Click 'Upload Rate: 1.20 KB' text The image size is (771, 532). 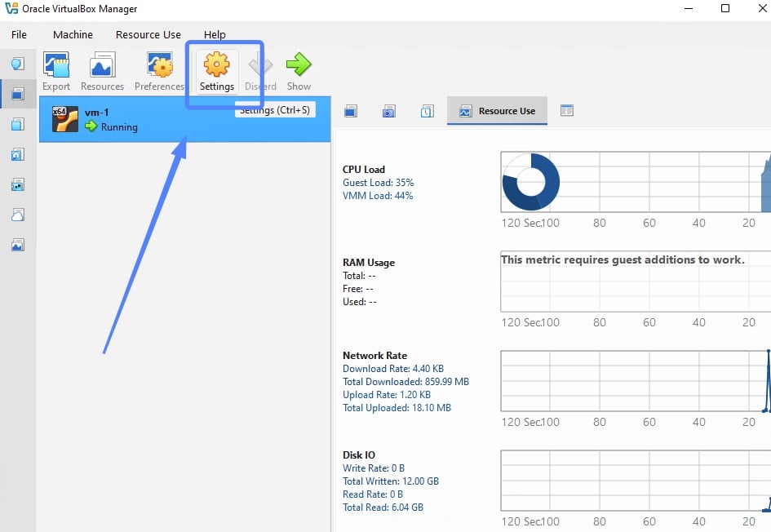click(x=387, y=395)
